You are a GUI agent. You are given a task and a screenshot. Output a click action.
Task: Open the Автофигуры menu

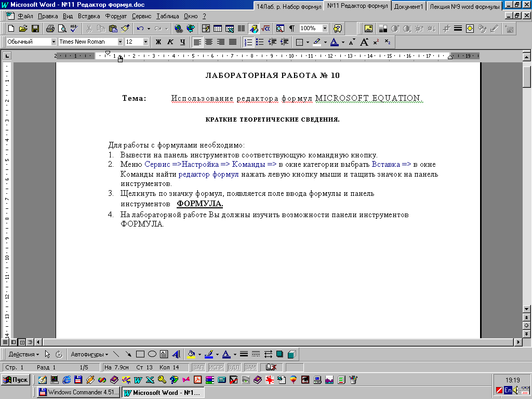[x=89, y=354]
